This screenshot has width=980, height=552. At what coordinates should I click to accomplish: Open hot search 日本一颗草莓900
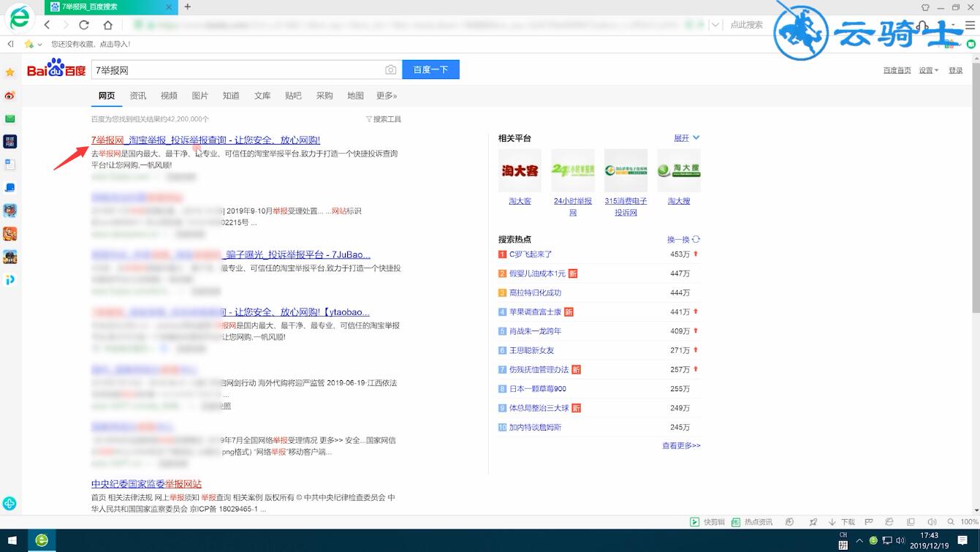[538, 389]
